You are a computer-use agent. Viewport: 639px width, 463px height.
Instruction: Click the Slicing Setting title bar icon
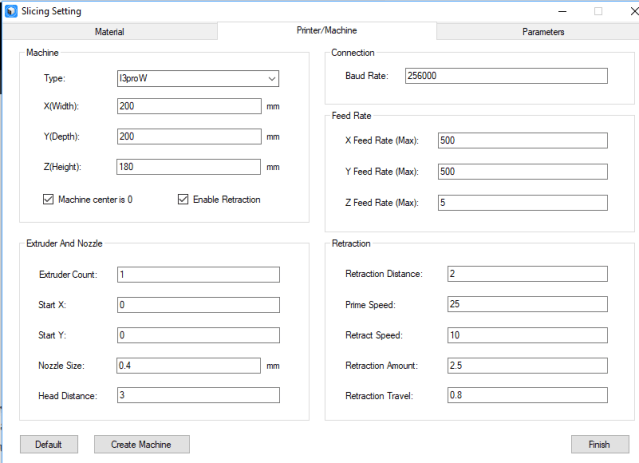pyautogui.click(x=11, y=11)
